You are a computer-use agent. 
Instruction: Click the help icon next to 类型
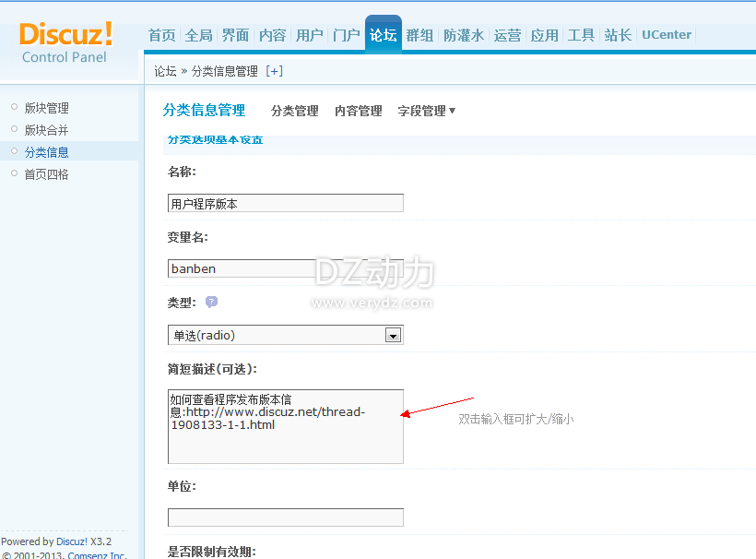click(x=212, y=302)
